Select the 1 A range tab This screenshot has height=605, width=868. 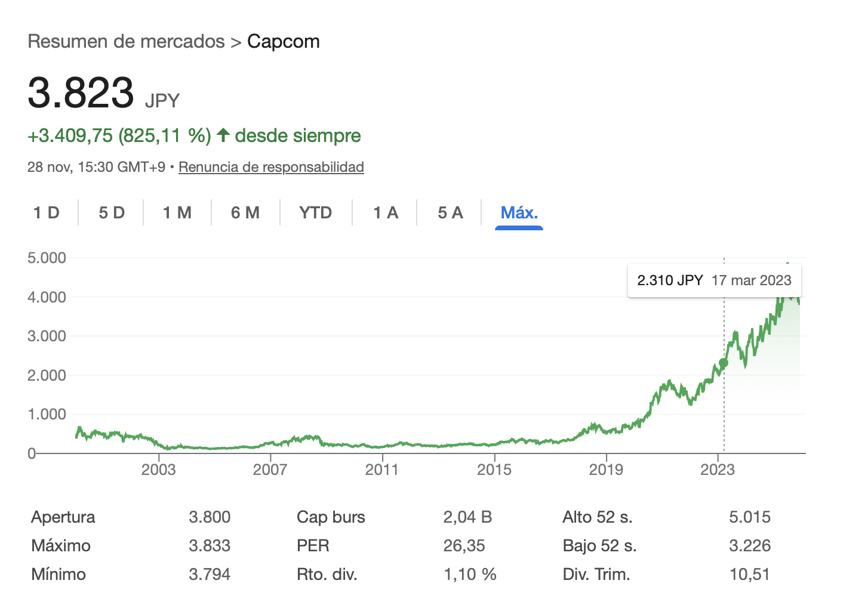pos(386,213)
